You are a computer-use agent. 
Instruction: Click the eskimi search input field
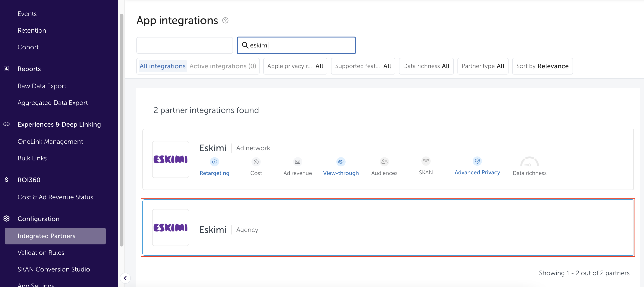296,45
